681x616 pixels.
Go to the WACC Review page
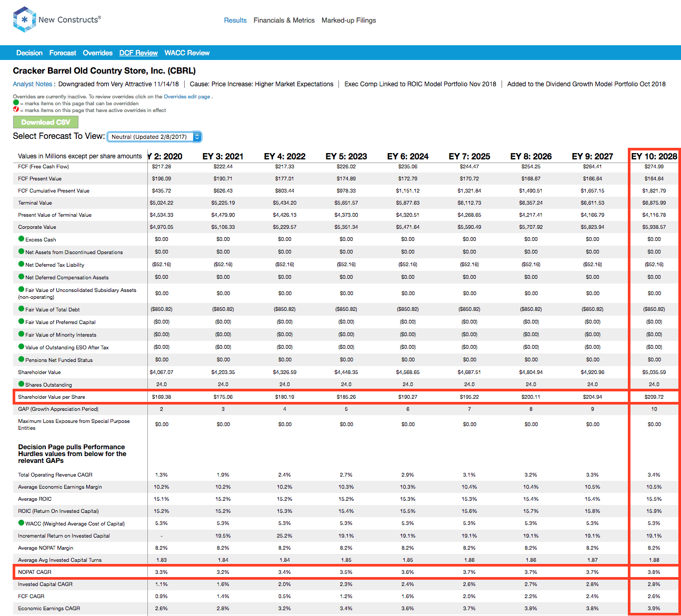point(187,53)
